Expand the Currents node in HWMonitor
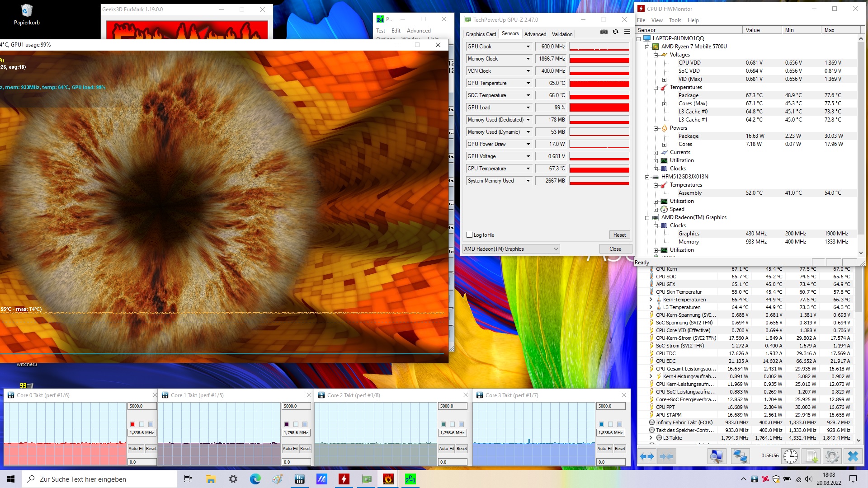Viewport: 868px width, 488px height. [x=656, y=152]
